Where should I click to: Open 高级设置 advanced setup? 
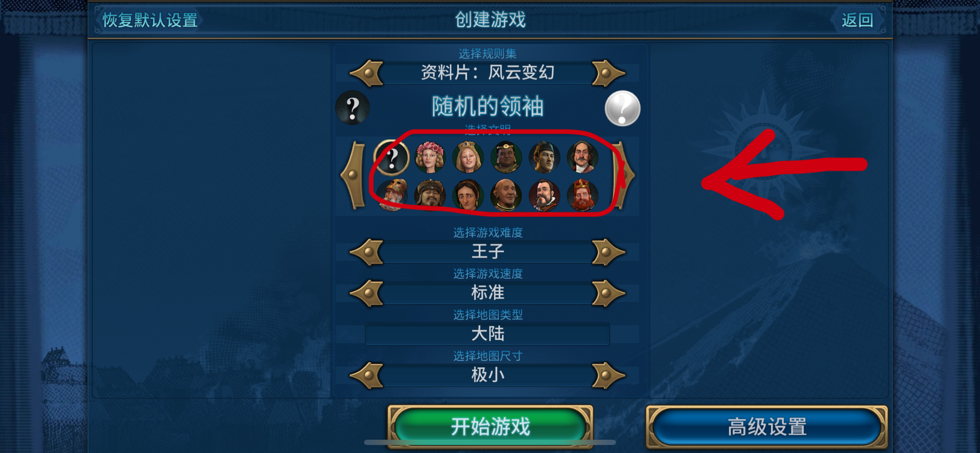767,427
